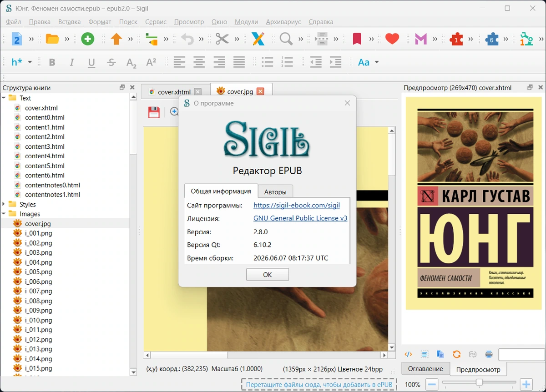Screen dimensions: 546x392
Task: Open the GNU General Public License v3 link
Action: (x=300, y=218)
